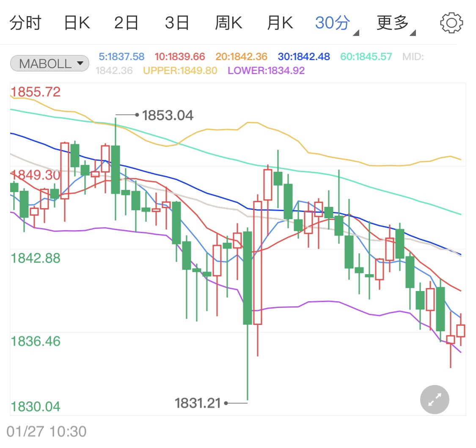
Task: Select the 1853.04 high price marker
Action: point(167,115)
